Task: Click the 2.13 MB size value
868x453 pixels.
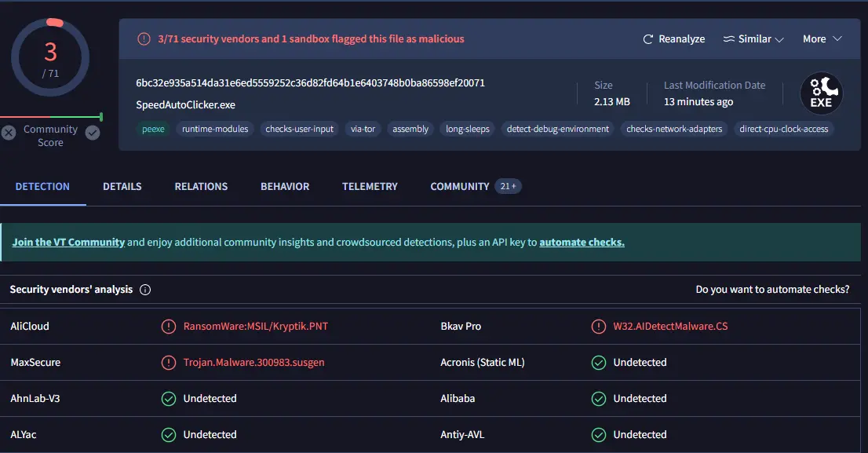Action: click(x=611, y=102)
